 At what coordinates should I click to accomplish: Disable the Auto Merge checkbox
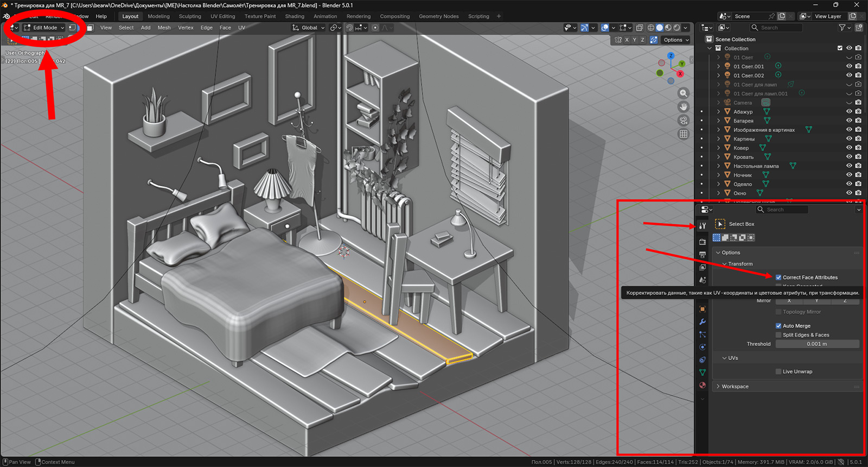(x=778, y=326)
